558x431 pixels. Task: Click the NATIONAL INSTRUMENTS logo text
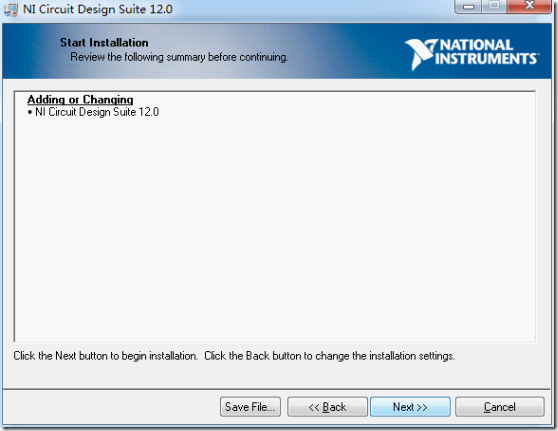pyautogui.click(x=486, y=52)
